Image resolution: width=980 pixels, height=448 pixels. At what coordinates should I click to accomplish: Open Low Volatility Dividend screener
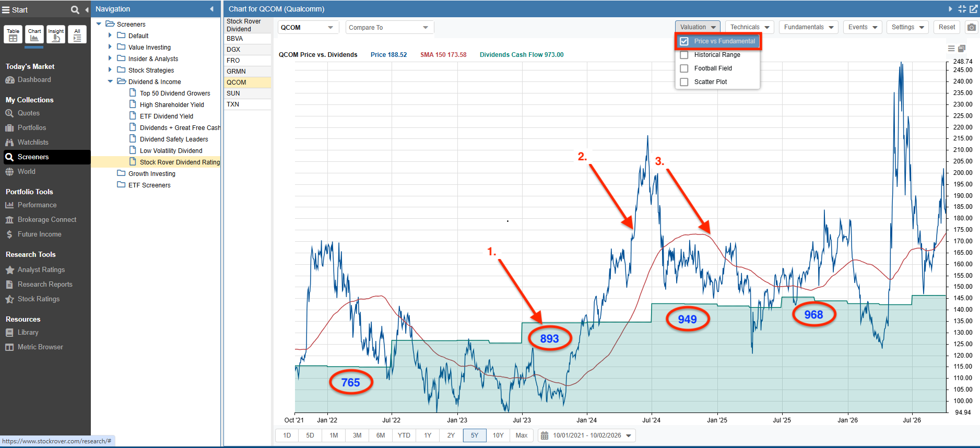tap(171, 151)
